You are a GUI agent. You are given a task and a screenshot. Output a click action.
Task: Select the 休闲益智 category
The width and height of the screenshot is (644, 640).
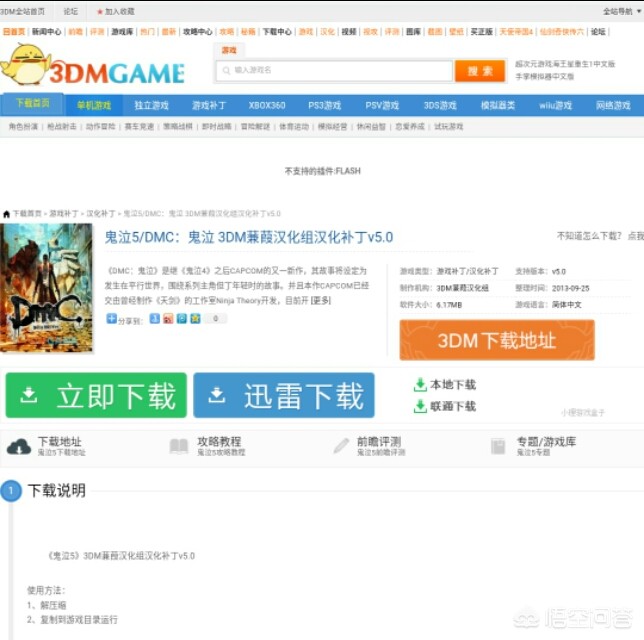pos(371,127)
